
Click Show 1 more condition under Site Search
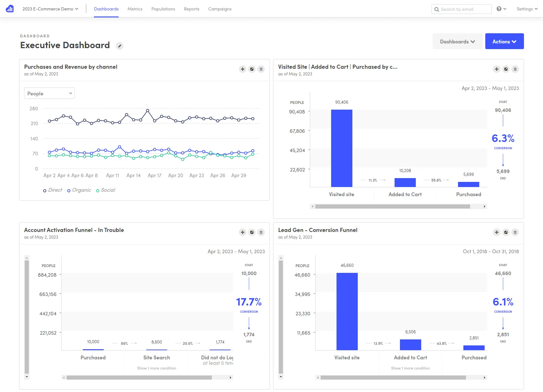click(x=156, y=368)
